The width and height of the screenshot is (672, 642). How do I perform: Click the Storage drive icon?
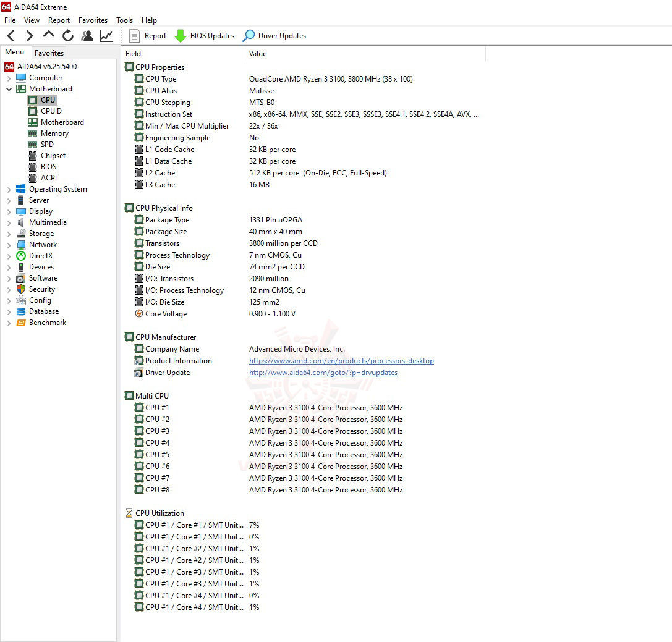pos(21,234)
